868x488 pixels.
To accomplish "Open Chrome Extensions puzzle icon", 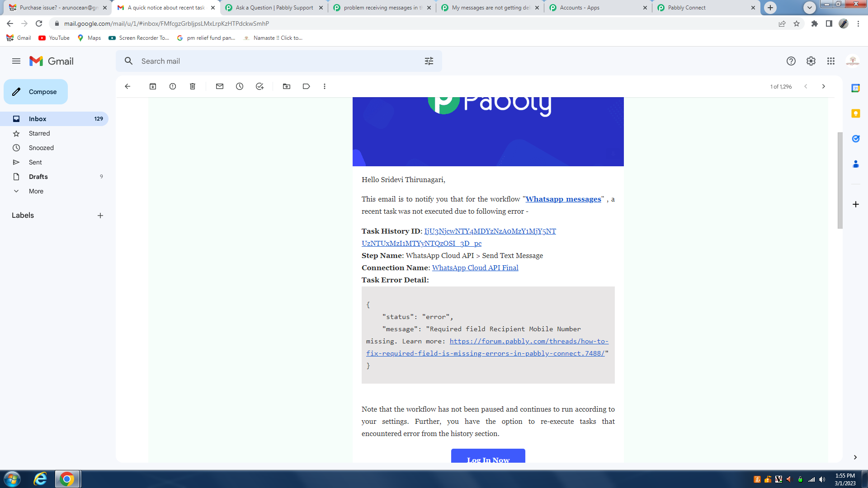I will coord(815,23).
